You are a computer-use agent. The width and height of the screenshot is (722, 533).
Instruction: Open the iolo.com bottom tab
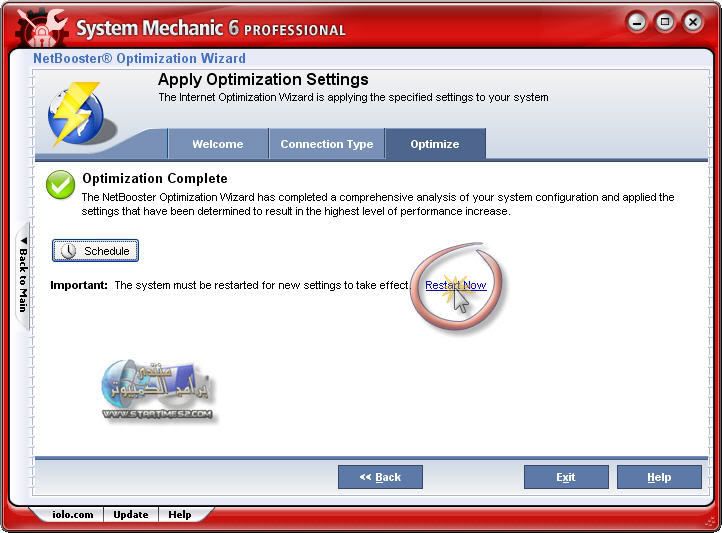[72, 515]
